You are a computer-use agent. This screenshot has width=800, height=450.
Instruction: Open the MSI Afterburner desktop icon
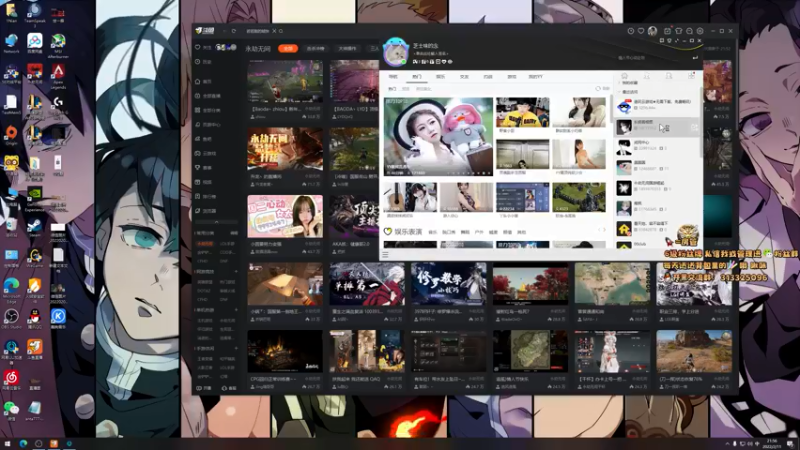[58, 45]
